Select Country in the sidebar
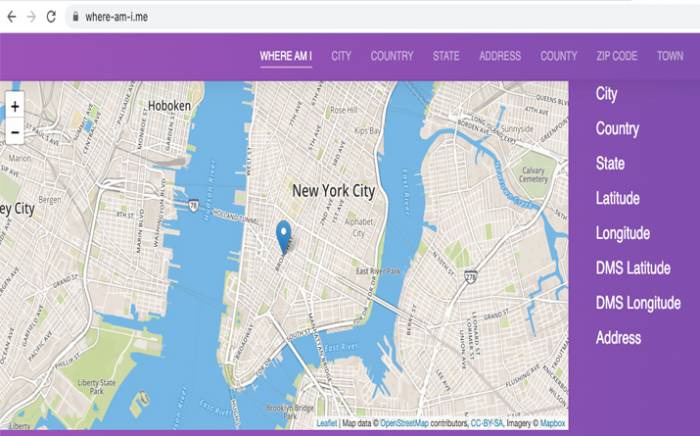The image size is (700, 436). (617, 129)
